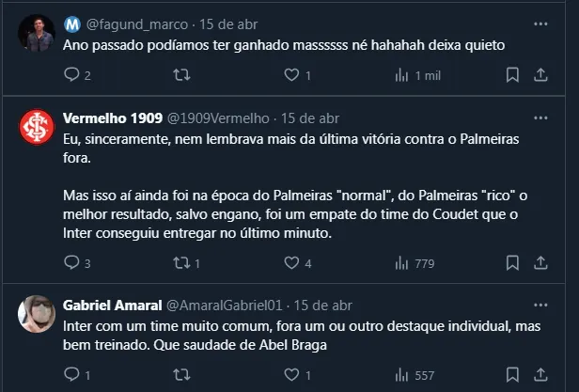Open more options on Vermelho 1909's tweet
Screen dimensions: 579x392
pos(540,118)
